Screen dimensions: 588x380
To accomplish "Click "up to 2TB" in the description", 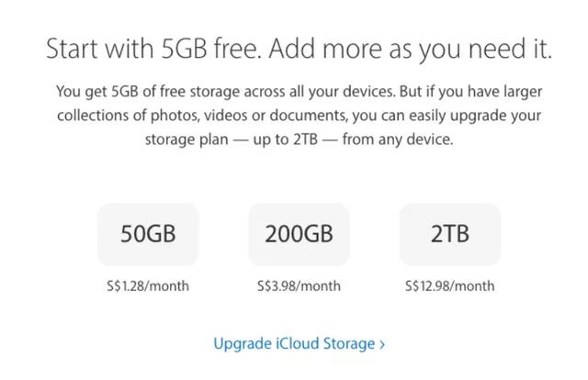I will [288, 140].
